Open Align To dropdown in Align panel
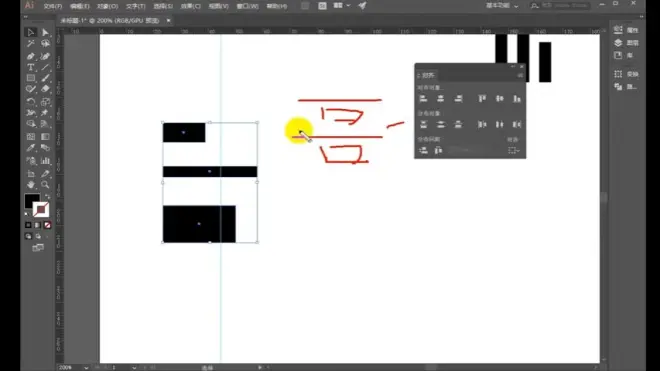Screen dimensions: 660x371 click(x=514, y=150)
